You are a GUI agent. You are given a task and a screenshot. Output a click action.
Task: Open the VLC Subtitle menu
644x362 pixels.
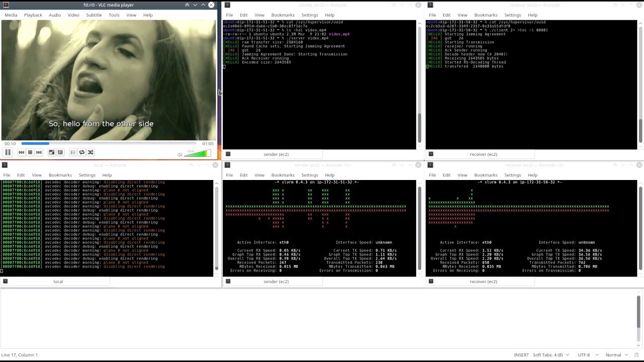(94, 15)
